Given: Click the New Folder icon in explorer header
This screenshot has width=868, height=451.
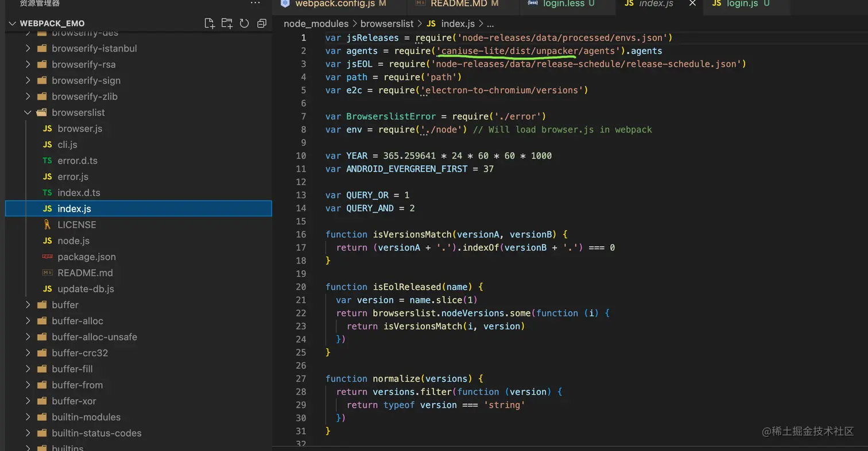Looking at the screenshot, I should click(x=227, y=24).
